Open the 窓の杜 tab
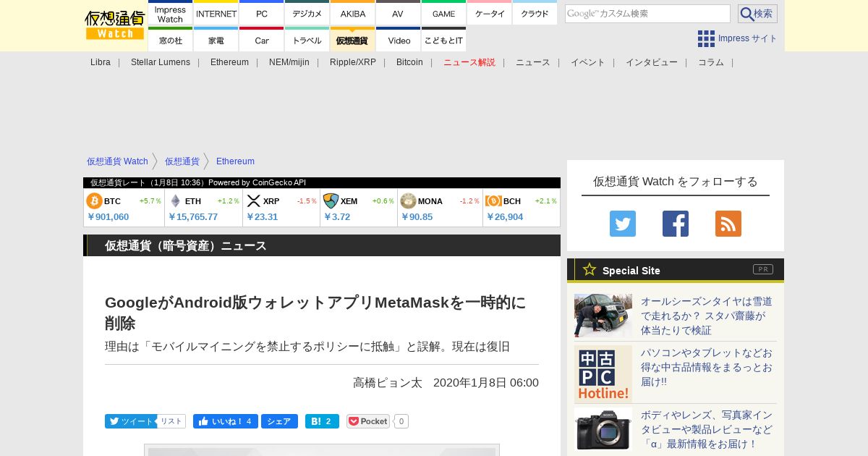Screen dimensions: 868x456 pyautogui.click(x=170, y=40)
